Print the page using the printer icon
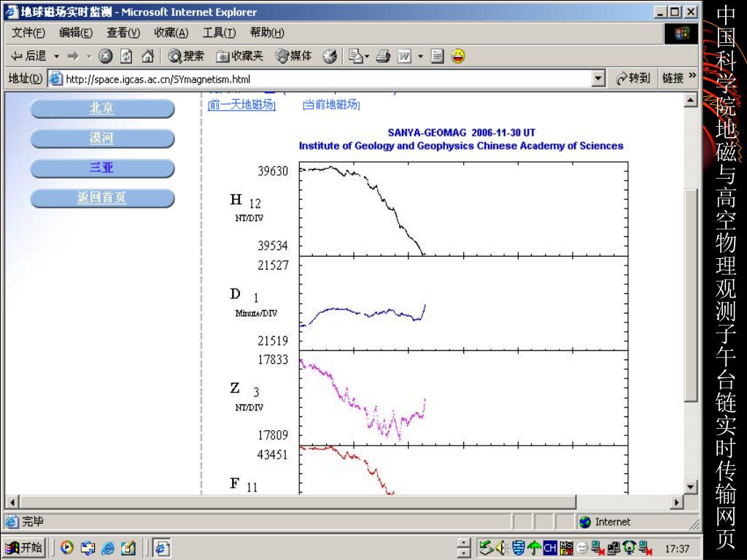This screenshot has width=747, height=560. pos(383,56)
